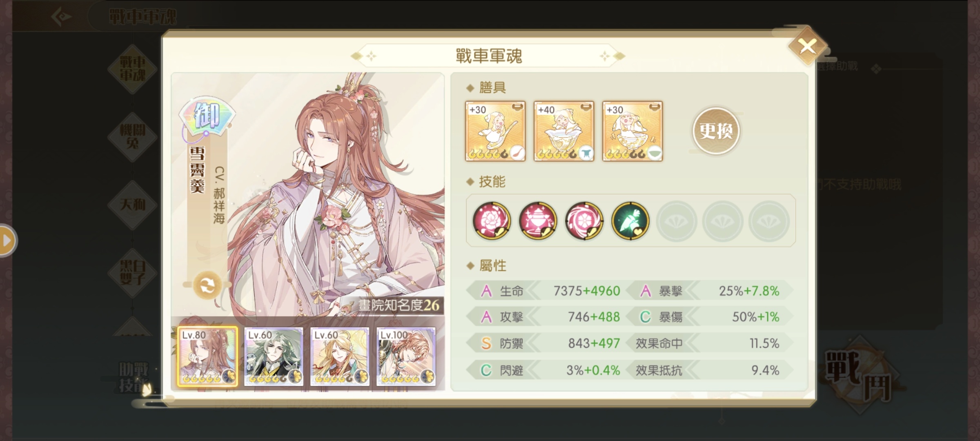This screenshot has width=980, height=441.
Task: Click the first pink flower skill icon
Action: [x=492, y=220]
